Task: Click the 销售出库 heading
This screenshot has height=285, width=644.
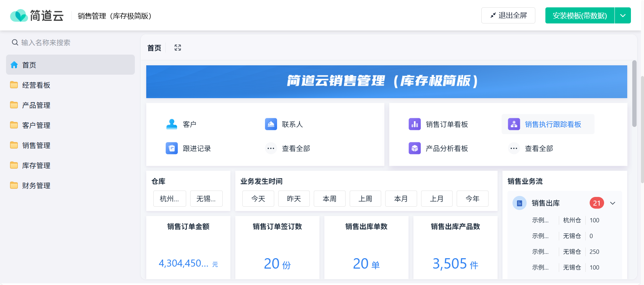Action: pos(546,203)
